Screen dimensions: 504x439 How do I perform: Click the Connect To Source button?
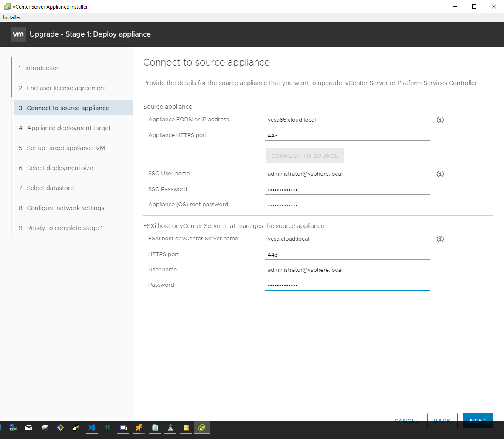(x=305, y=156)
